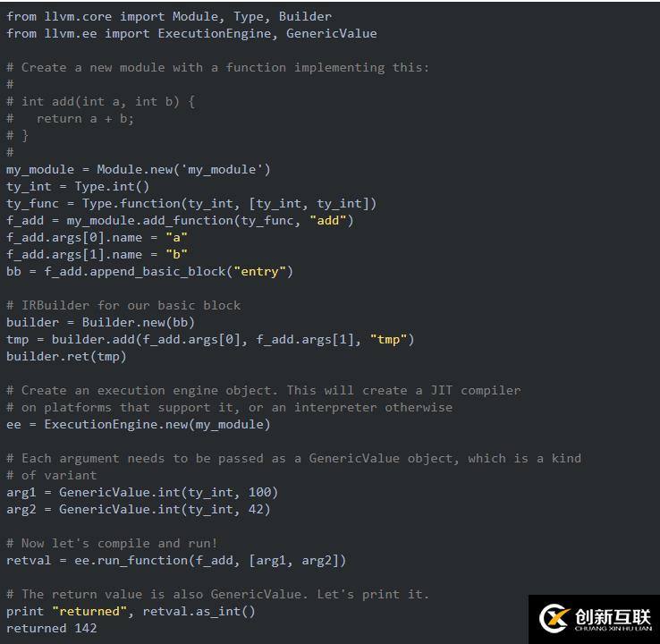Click the yellow "add" string literal
Screen dimensions: 660x644
[x=327, y=221]
